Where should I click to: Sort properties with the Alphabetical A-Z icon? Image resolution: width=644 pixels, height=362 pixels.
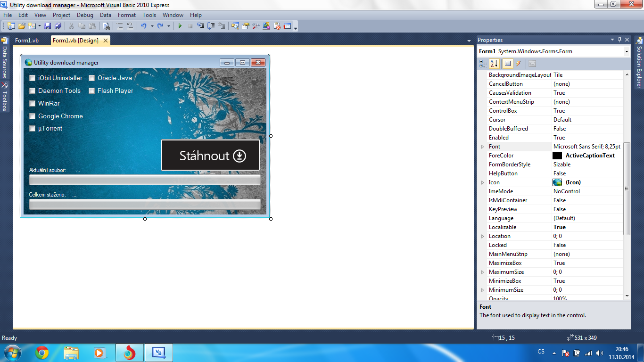click(x=494, y=64)
